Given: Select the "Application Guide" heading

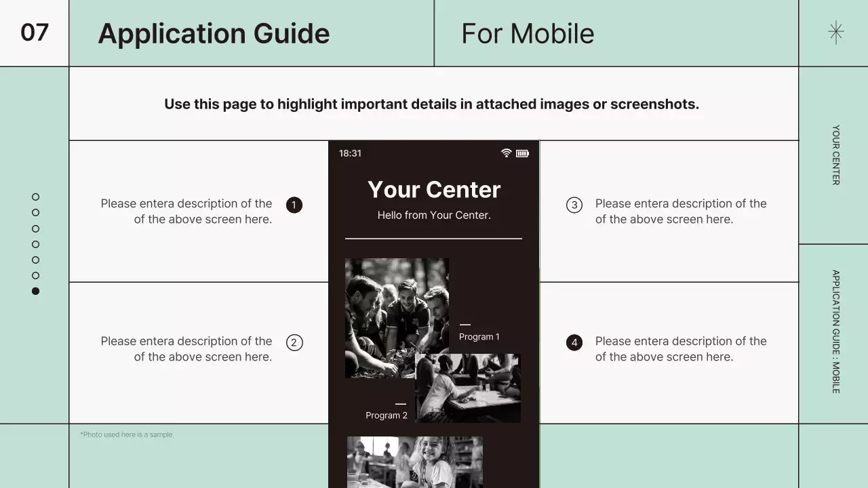Looking at the screenshot, I should 214,33.
